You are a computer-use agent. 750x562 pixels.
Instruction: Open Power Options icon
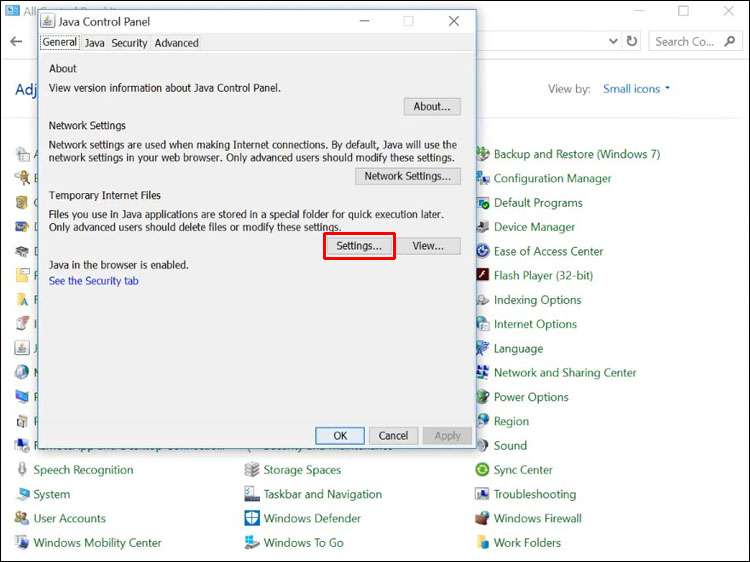click(x=483, y=397)
